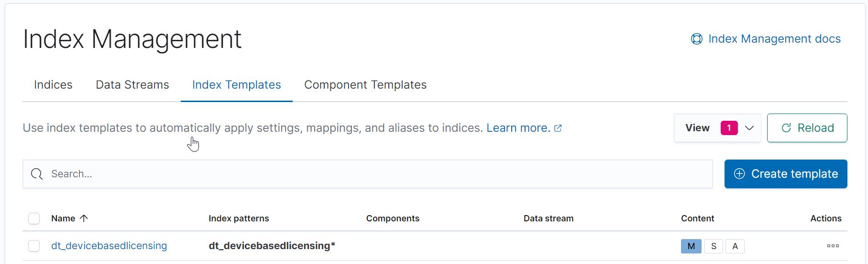The width and height of the screenshot is (868, 264).
Task: Open the row actions three-dots menu
Action: (833, 246)
